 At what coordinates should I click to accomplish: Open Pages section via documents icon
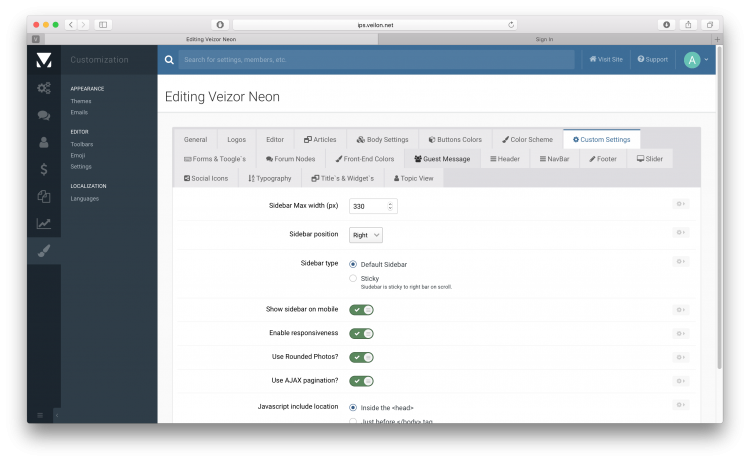pos(44,196)
